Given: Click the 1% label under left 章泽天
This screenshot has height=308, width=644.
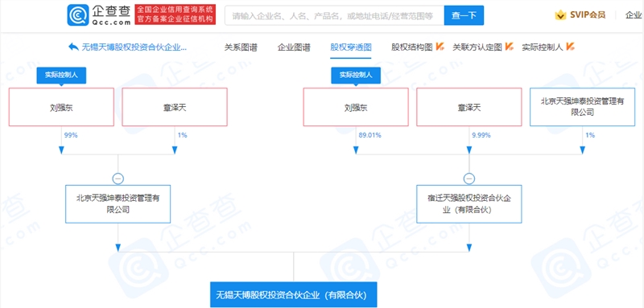Looking at the screenshot, I should [183, 135].
